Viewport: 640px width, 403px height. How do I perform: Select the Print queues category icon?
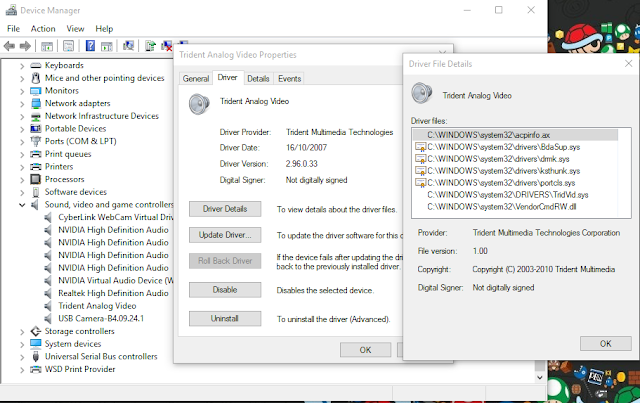coord(36,154)
